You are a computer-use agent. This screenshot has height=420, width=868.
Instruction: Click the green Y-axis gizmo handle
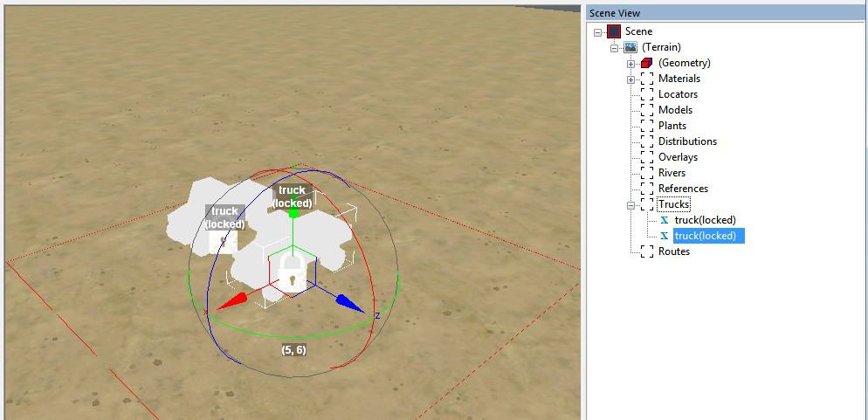(x=293, y=212)
